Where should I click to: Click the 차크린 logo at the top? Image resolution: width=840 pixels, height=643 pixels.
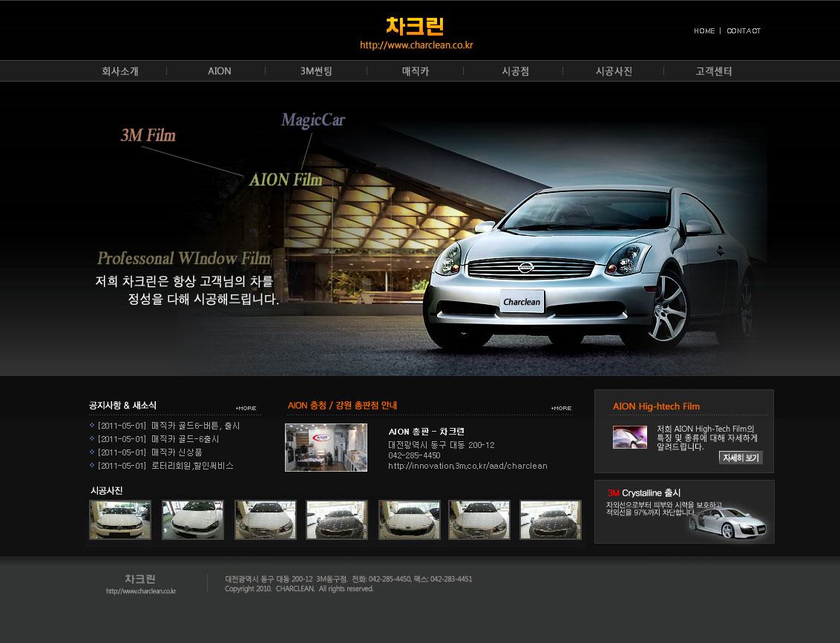pos(416,26)
